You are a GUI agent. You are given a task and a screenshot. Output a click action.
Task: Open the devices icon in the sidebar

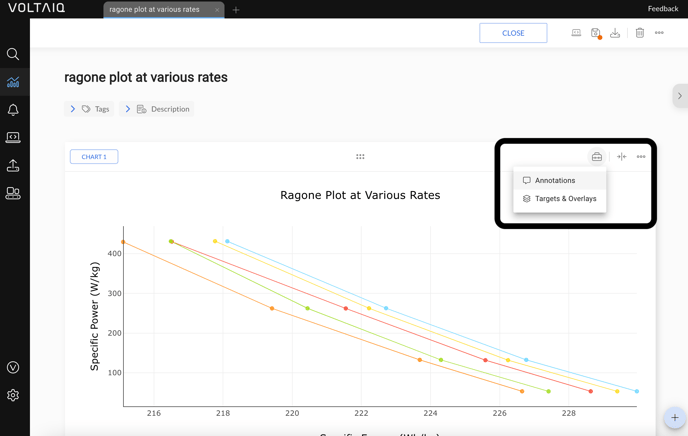13,194
